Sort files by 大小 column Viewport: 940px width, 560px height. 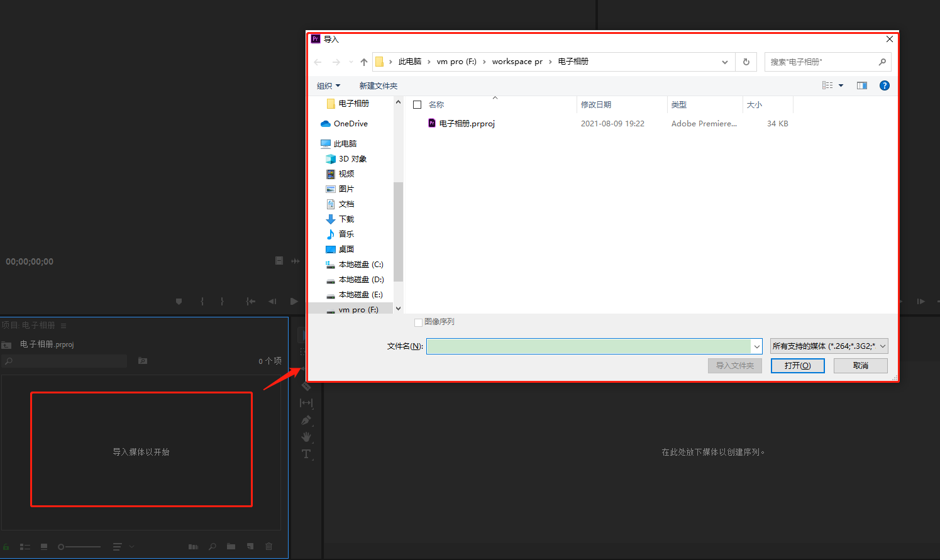(x=755, y=105)
